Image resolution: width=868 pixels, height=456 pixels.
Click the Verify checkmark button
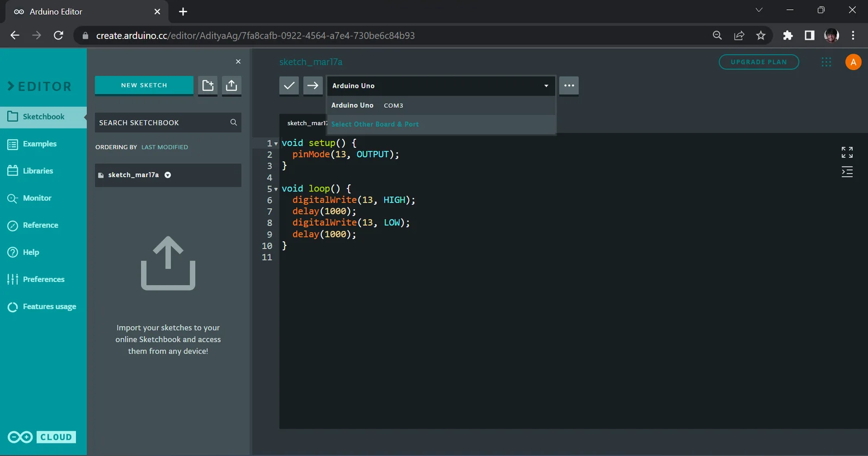pyautogui.click(x=289, y=86)
